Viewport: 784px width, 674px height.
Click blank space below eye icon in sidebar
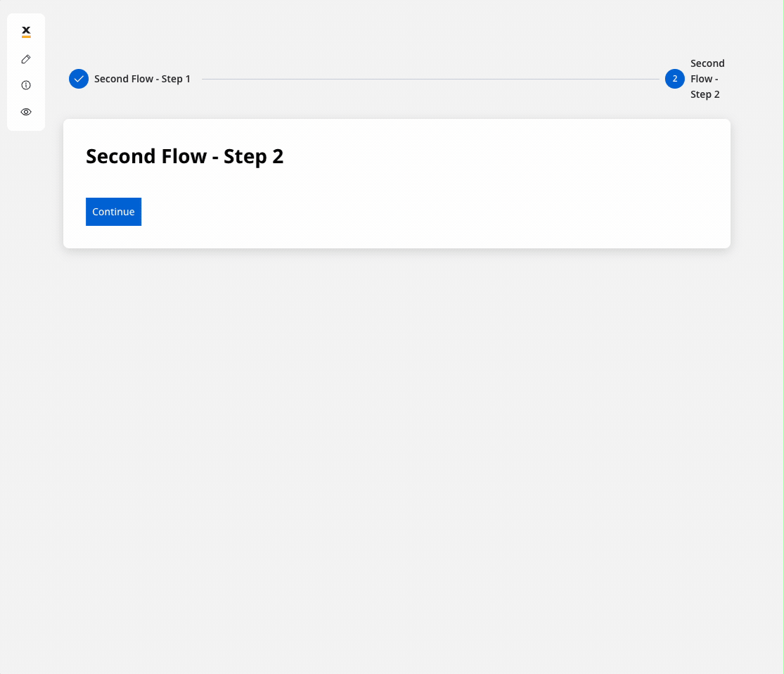(x=26, y=124)
